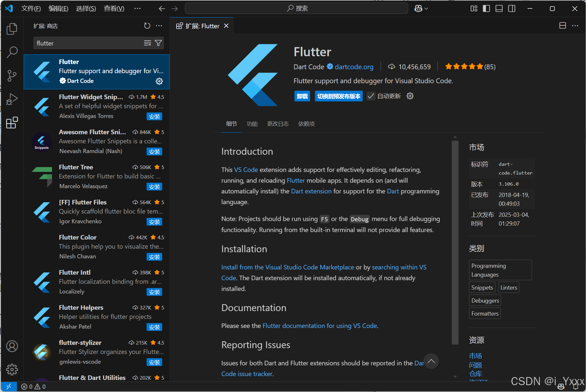The image size is (586, 392).
Task: Open 编辑(E) menu
Action: point(59,8)
